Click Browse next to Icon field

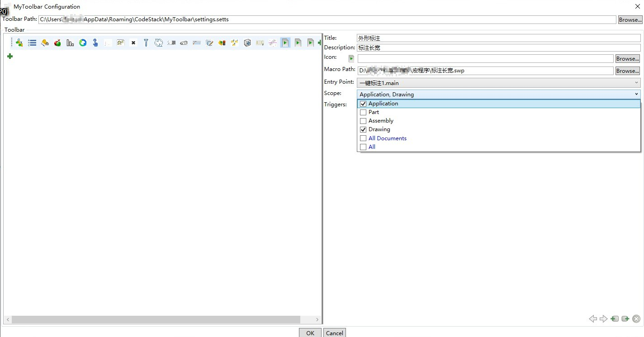tap(628, 59)
